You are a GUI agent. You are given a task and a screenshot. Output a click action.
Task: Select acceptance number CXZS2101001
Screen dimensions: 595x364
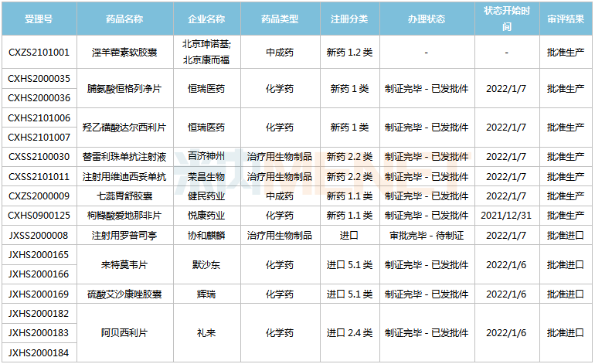point(39,53)
